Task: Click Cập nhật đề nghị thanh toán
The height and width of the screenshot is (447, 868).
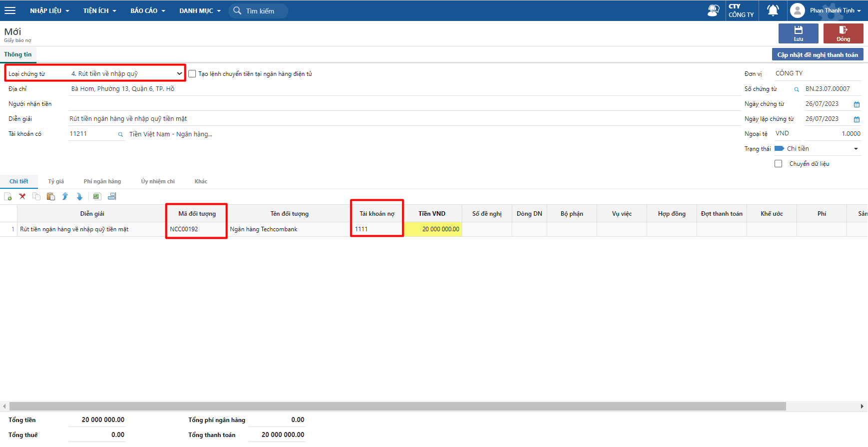Action: point(817,55)
